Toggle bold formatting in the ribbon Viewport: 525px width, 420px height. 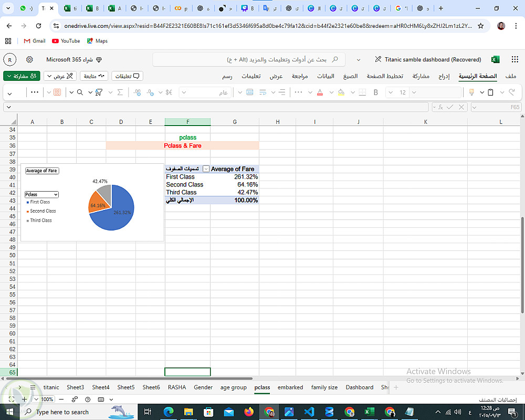(376, 92)
